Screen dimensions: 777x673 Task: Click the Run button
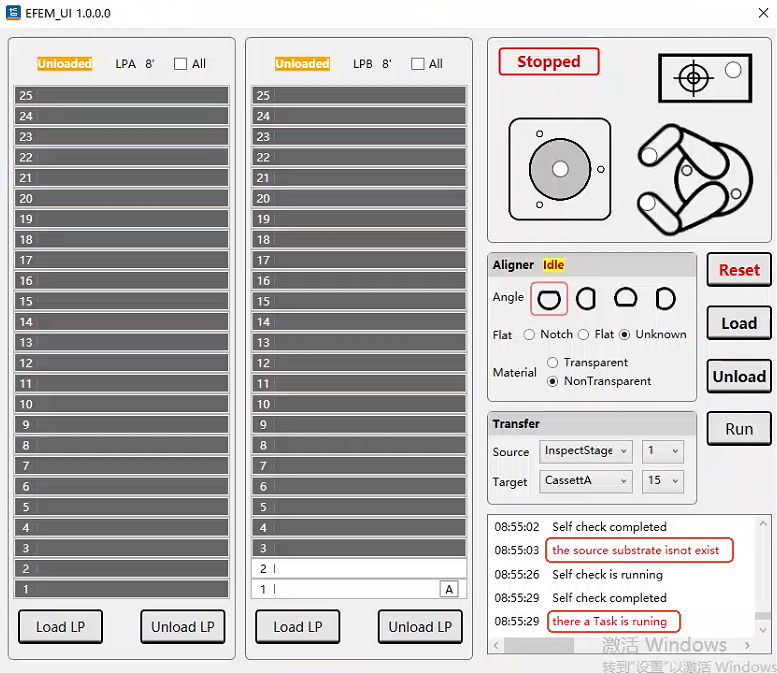[739, 429]
